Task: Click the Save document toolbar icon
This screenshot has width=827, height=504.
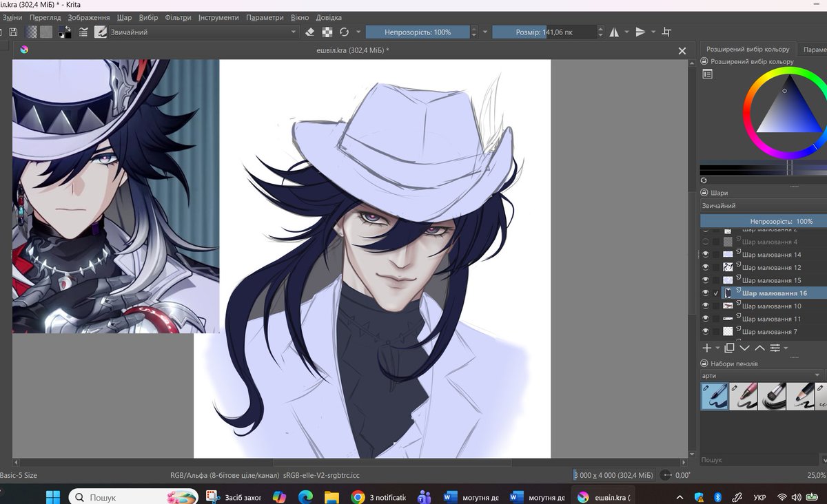Action: 13,32
